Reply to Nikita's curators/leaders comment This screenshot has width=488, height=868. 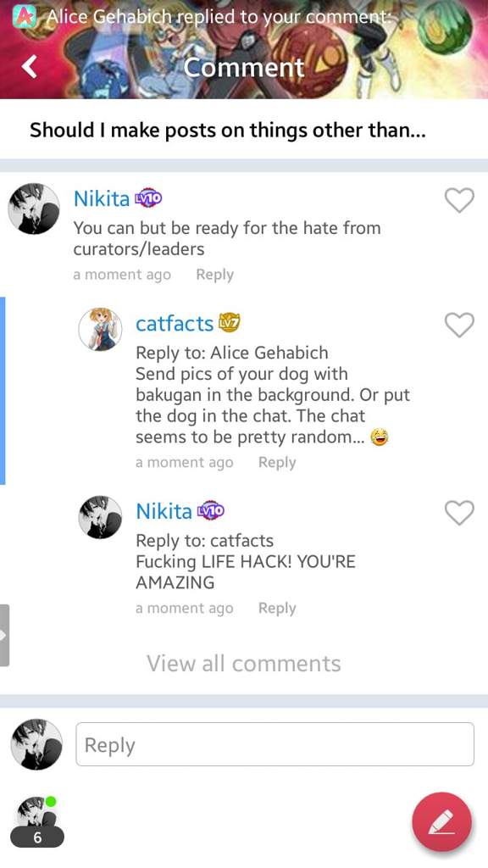214,275
